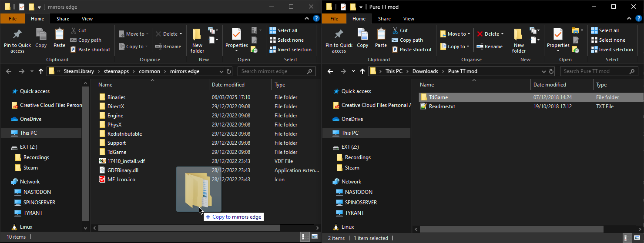Collapse ribbon chevron in mirrors edge window
The width and height of the screenshot is (644, 243).
tap(306, 19)
